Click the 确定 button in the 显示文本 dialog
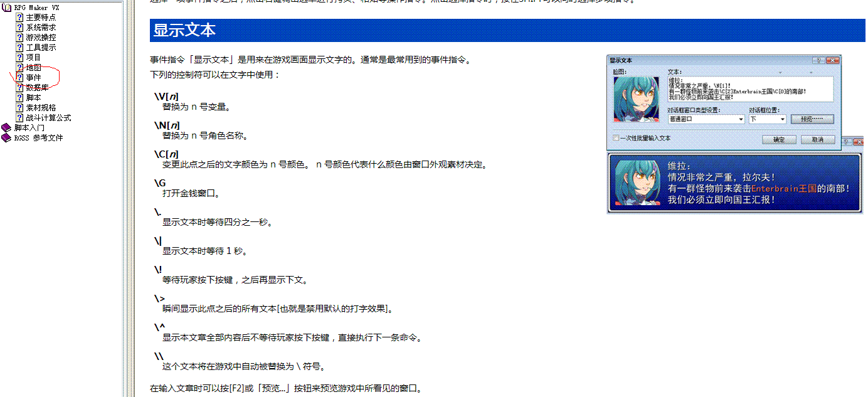868x397 pixels. [779, 140]
